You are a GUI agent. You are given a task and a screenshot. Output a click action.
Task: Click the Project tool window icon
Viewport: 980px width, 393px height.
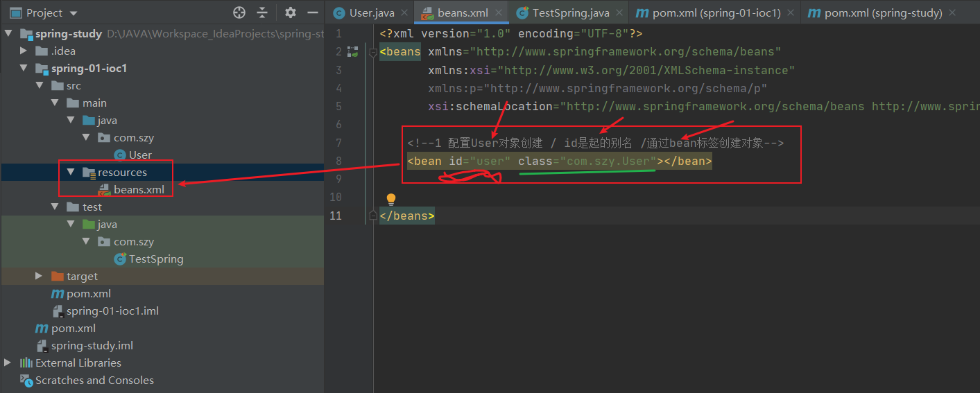click(x=15, y=13)
